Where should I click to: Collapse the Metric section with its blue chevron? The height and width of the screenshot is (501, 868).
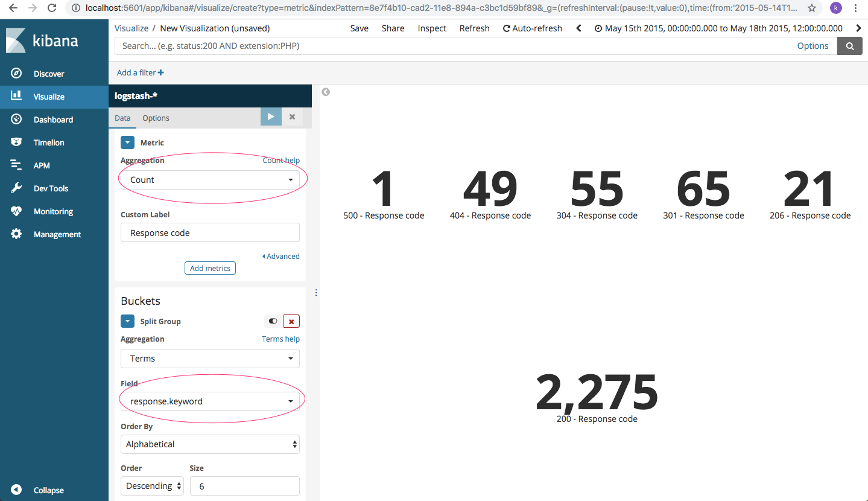pos(127,142)
